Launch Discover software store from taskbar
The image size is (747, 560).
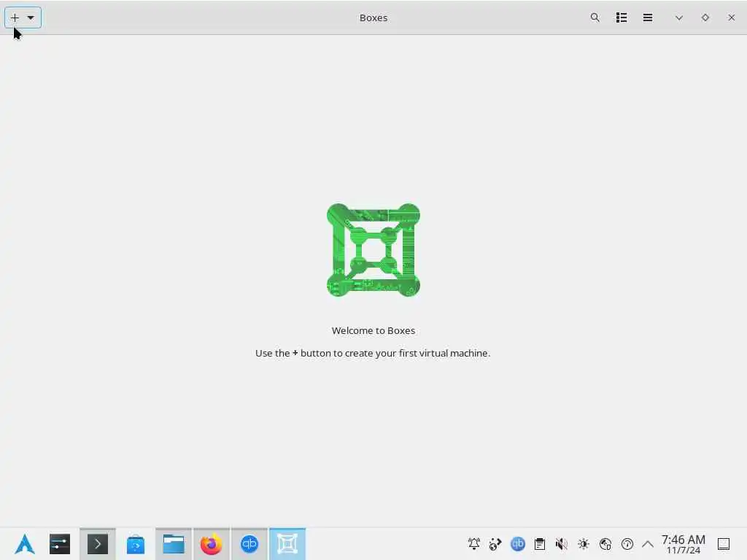135,544
